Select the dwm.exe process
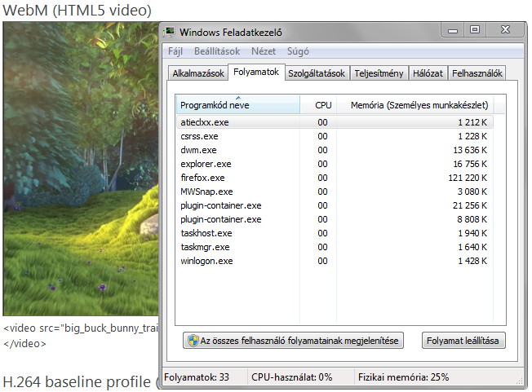532x392 pixels. click(x=335, y=150)
